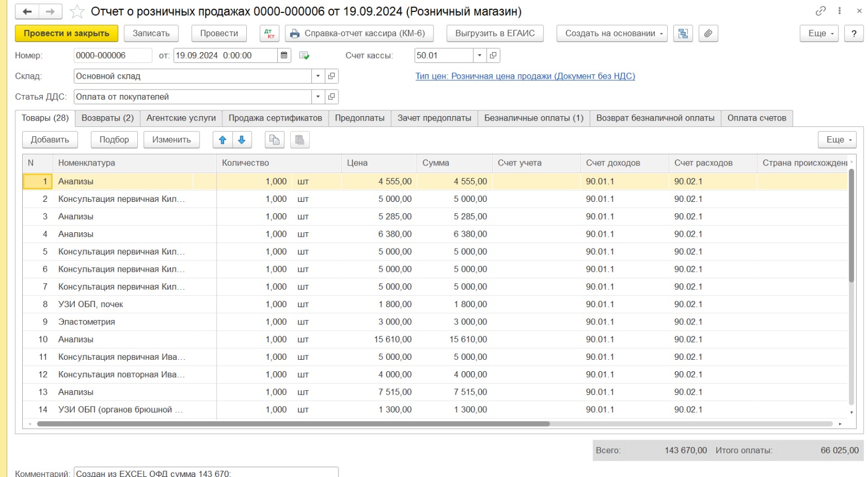Open the Оплата от покупателей item card
This screenshot has width=868, height=477.
[331, 97]
